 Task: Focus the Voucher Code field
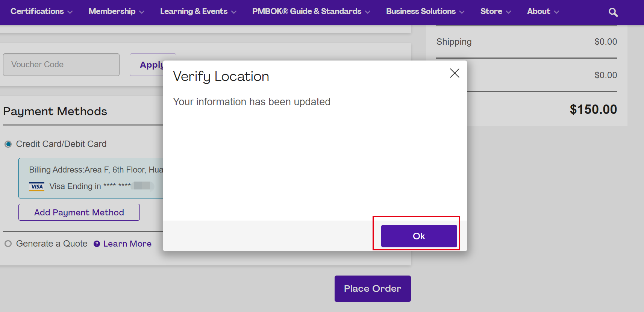coord(61,65)
